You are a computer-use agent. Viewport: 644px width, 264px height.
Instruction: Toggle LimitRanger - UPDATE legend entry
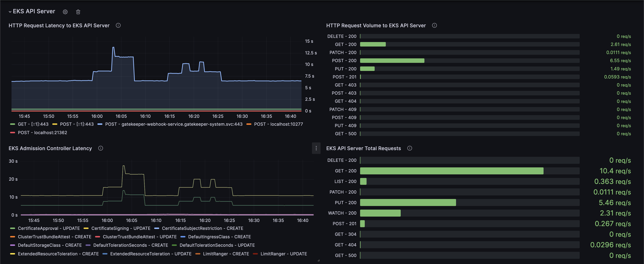(x=284, y=254)
